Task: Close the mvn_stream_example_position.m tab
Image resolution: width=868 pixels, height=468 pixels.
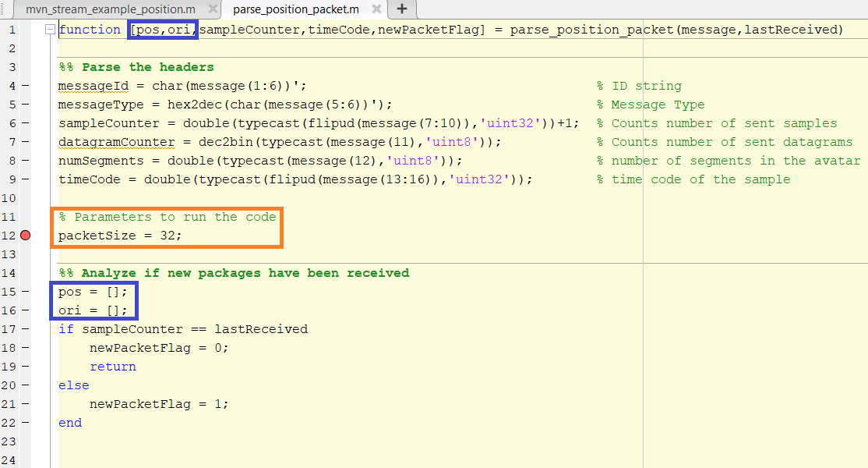Action: (x=213, y=9)
